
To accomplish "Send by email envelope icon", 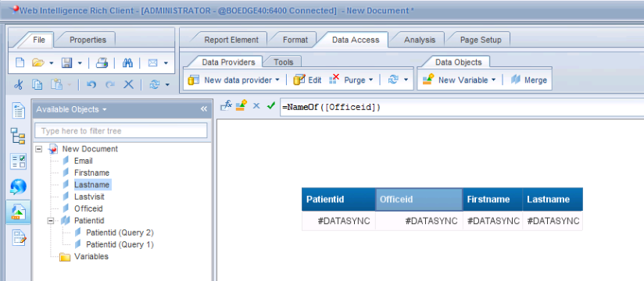I will [x=152, y=62].
